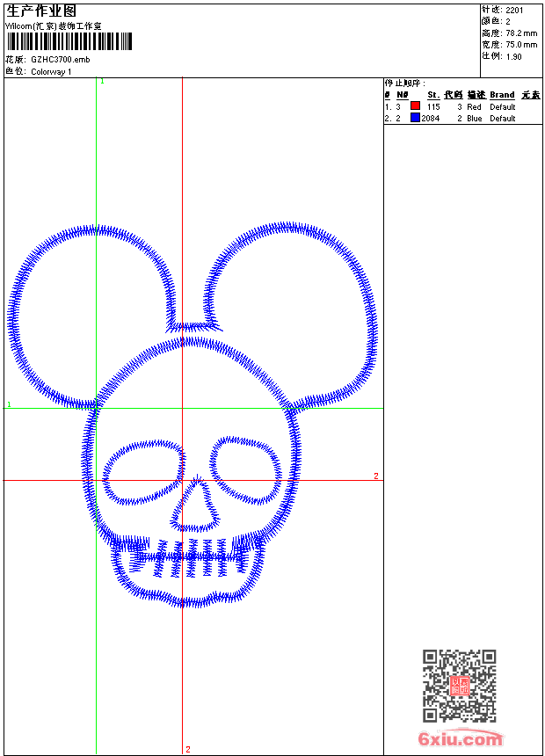Select the Blue thread row in stop list
The height and width of the screenshot is (756, 545).
pyautogui.click(x=475, y=118)
